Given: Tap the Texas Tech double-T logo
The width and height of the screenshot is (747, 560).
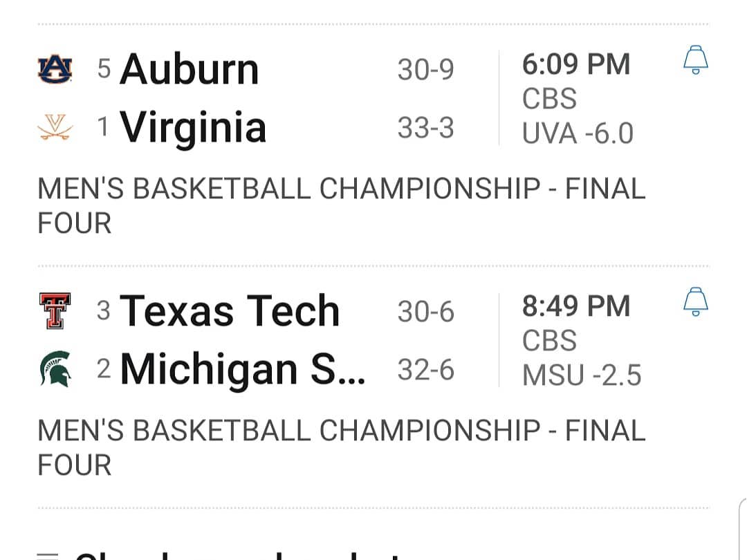Looking at the screenshot, I should 55,311.
